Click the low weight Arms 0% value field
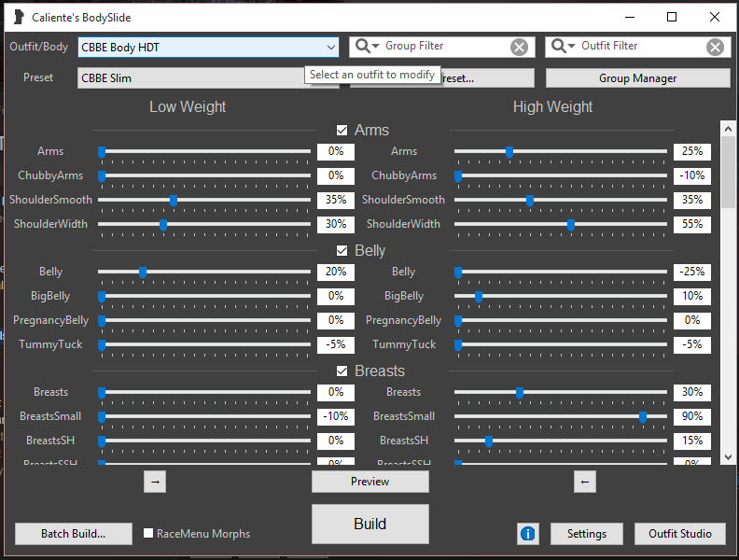 (336, 152)
